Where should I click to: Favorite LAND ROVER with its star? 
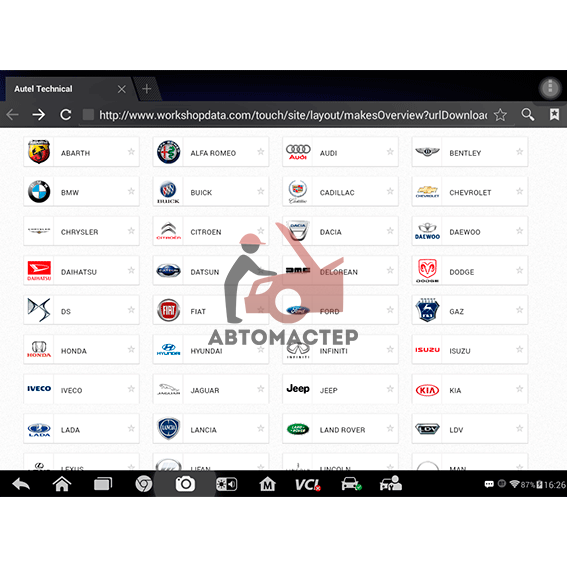(x=390, y=429)
